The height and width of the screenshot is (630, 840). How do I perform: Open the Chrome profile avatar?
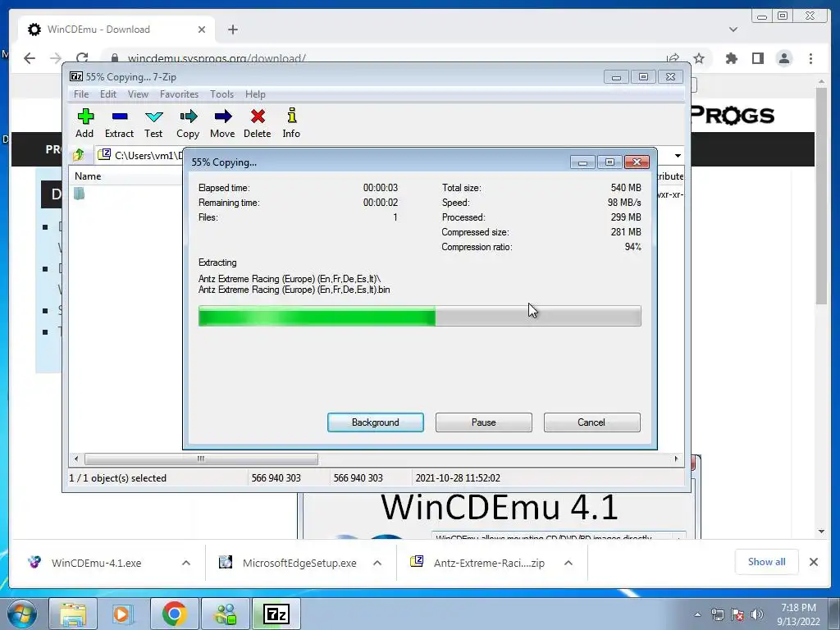point(783,58)
